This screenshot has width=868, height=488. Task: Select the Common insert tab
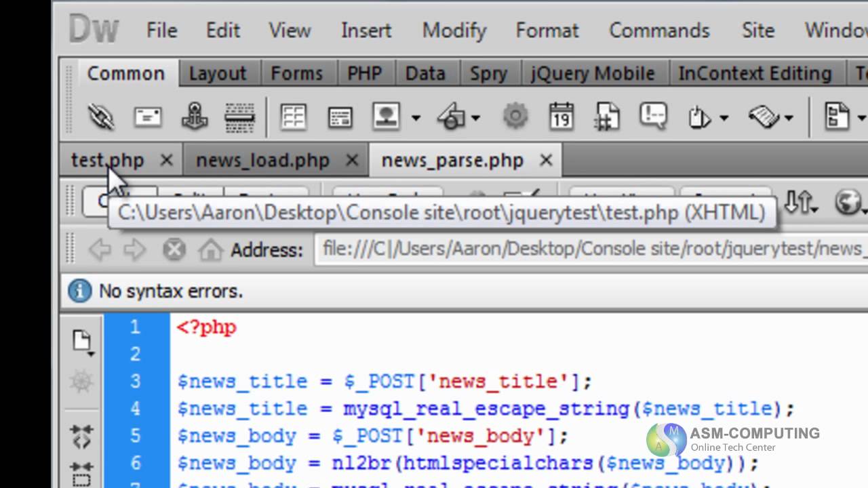(x=125, y=73)
